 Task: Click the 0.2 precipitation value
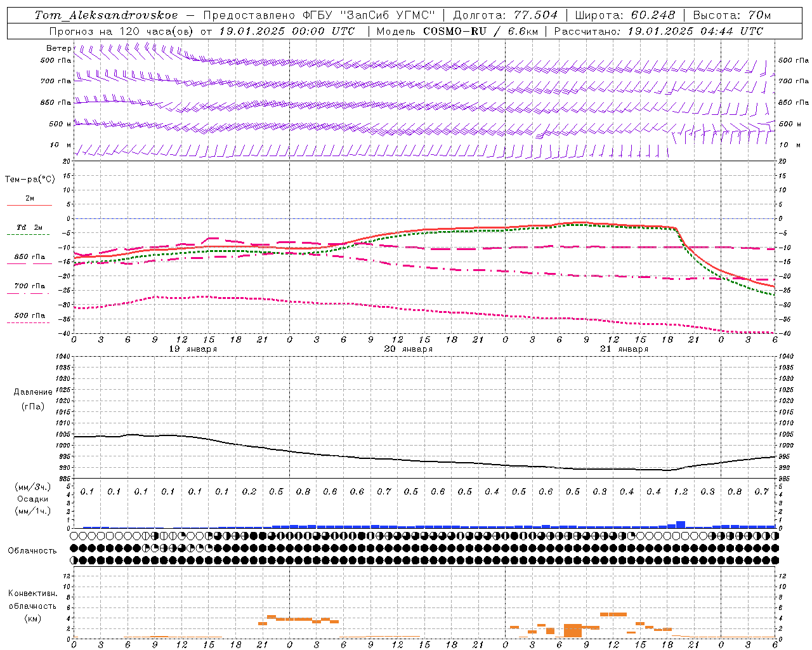pos(249,491)
